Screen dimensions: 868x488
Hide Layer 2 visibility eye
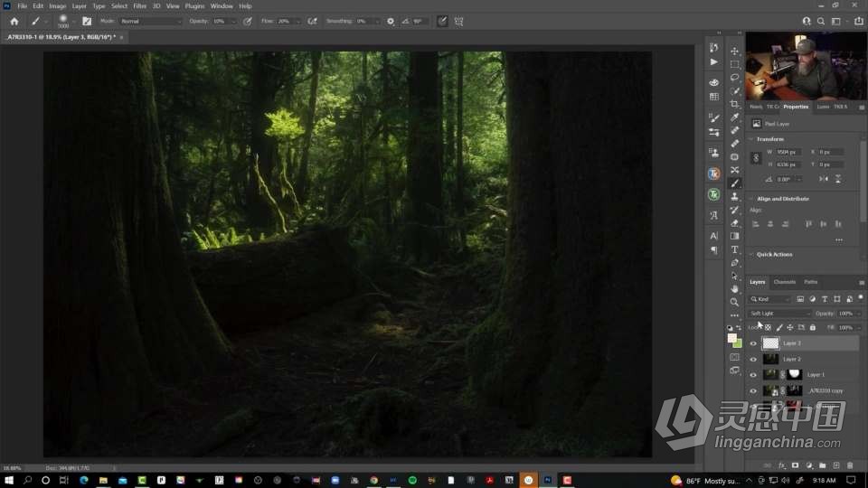[x=753, y=359]
